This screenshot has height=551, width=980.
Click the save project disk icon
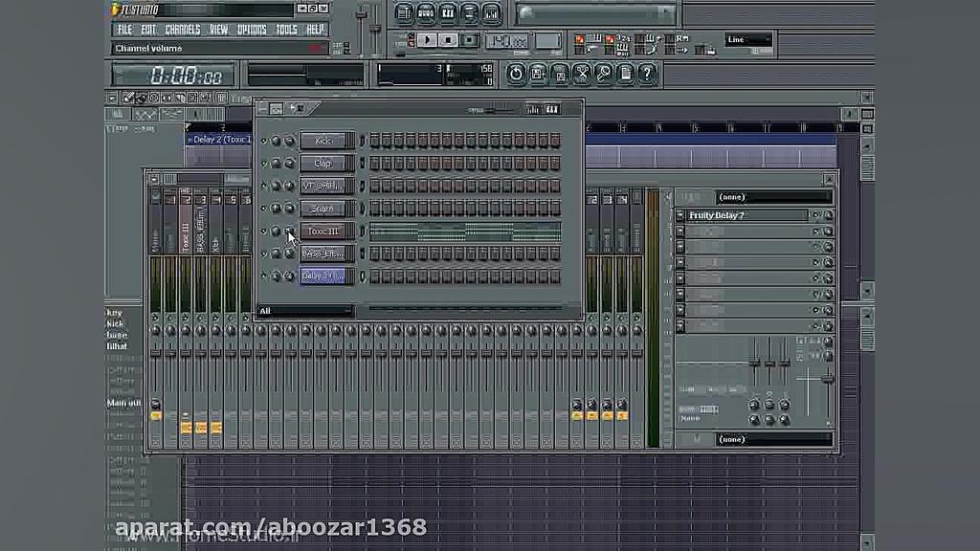point(559,74)
